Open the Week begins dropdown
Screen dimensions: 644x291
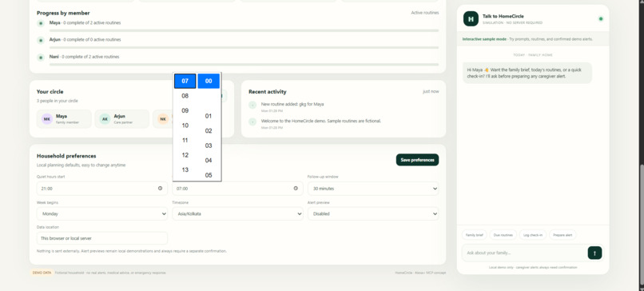[x=101, y=213]
